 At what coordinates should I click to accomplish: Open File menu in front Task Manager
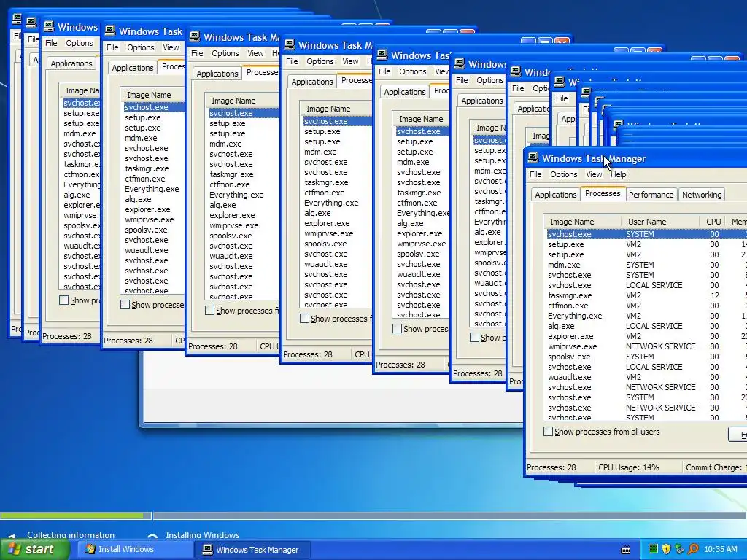click(535, 174)
